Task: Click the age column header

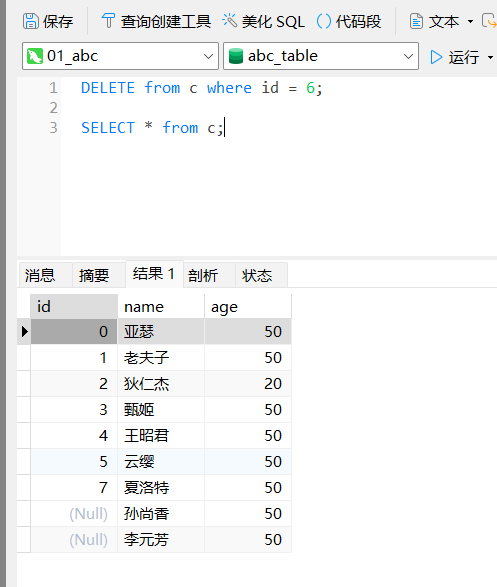Action: pyautogui.click(x=248, y=307)
